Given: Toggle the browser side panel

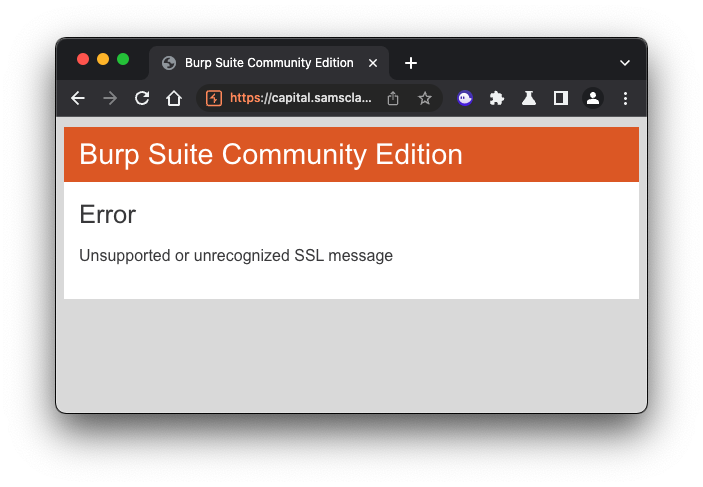Looking at the screenshot, I should pos(561,98).
